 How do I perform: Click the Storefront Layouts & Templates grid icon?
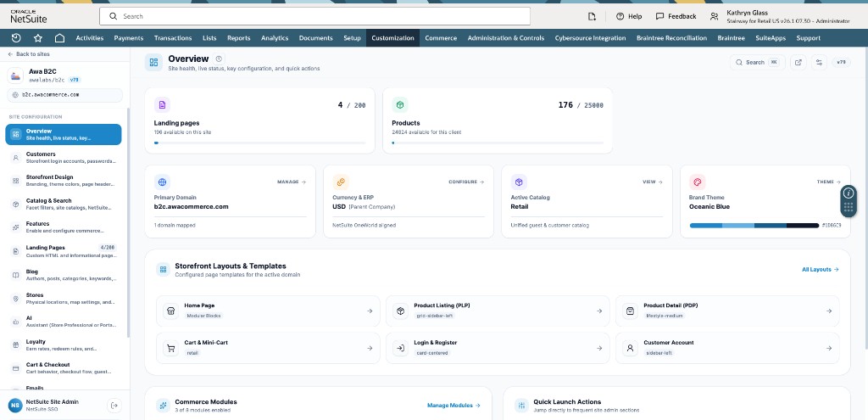click(164, 269)
